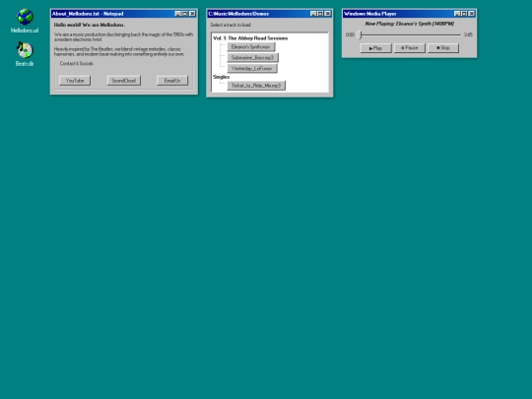Close the Music Mellodons Demos window

328,14
